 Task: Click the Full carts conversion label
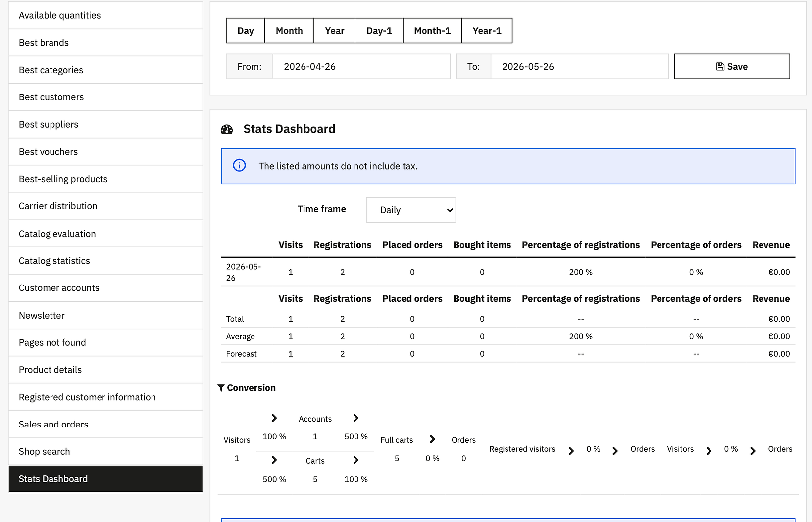click(397, 440)
